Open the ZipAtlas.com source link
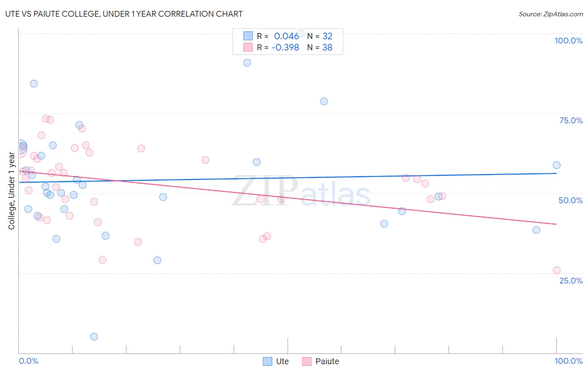 551,14
